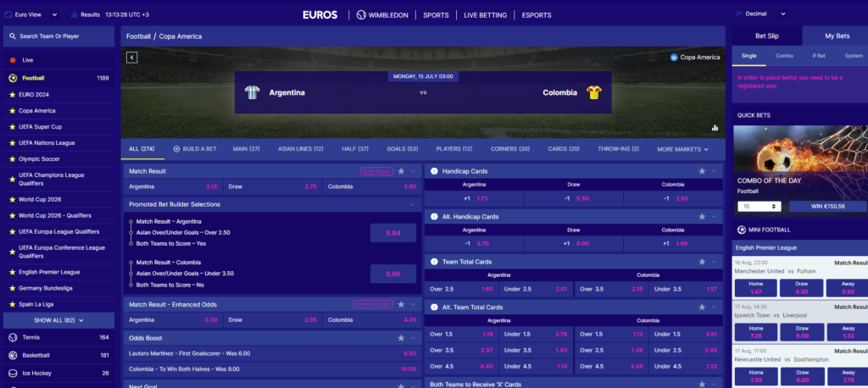Collapse the Handicap Cards section chevron
This screenshot has width=868, height=388.
tap(714, 172)
